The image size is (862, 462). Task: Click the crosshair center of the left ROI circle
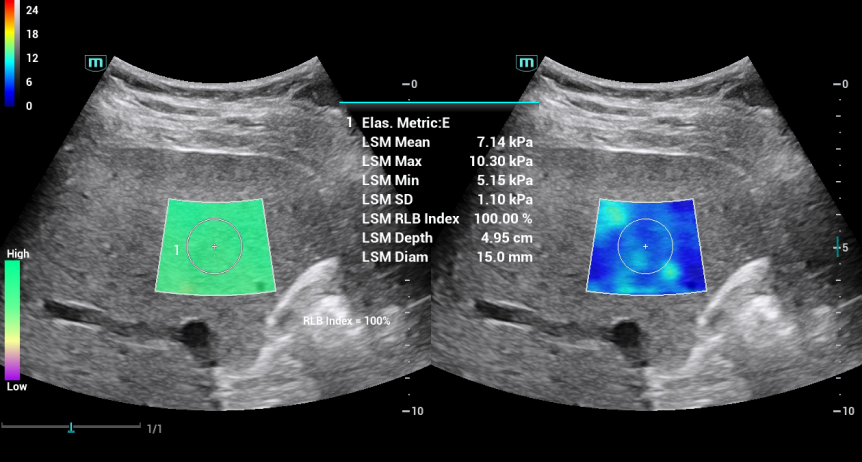pyautogui.click(x=214, y=246)
